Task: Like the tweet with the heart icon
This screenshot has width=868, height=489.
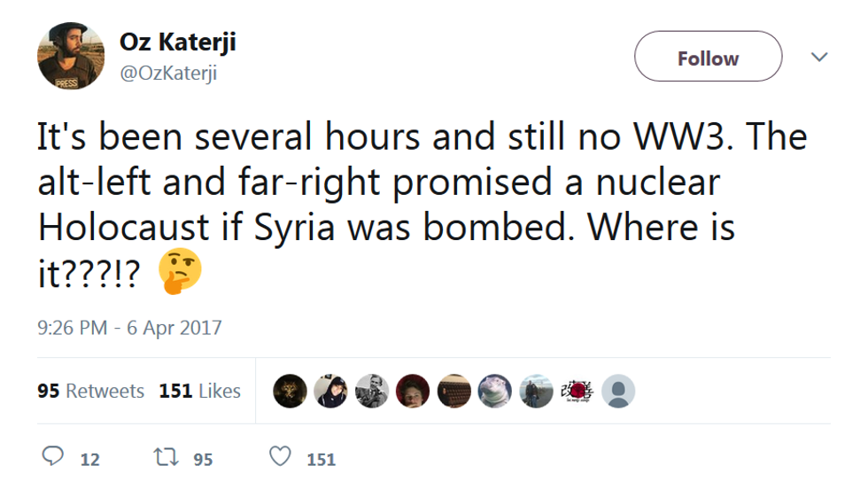Action: (280, 457)
